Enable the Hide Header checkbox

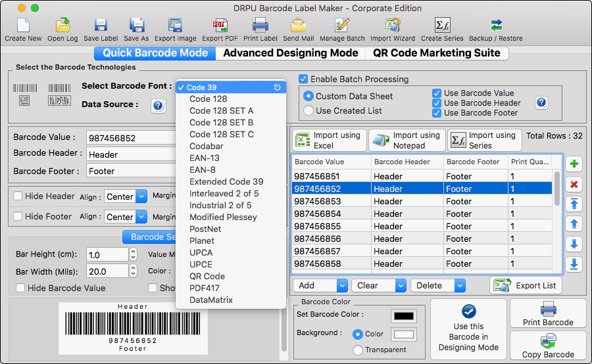point(18,196)
